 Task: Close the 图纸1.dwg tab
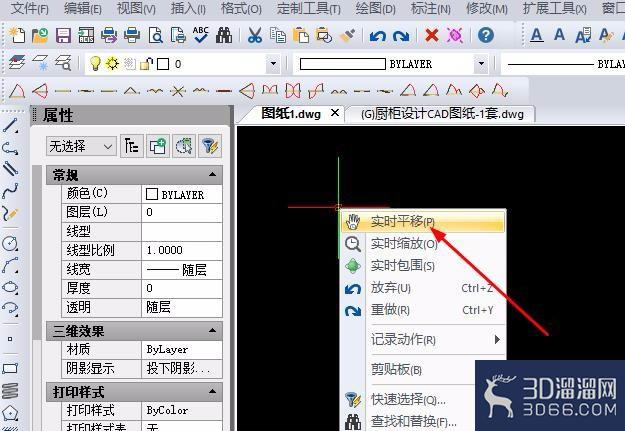pyautogui.click(x=335, y=113)
